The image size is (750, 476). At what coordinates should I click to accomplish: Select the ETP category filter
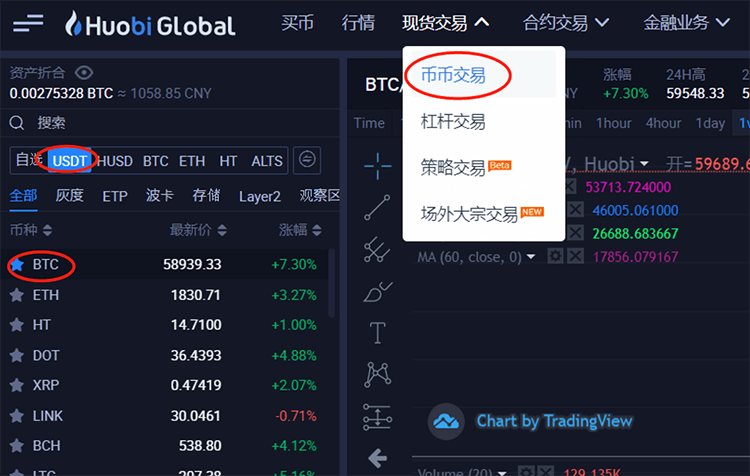115,197
